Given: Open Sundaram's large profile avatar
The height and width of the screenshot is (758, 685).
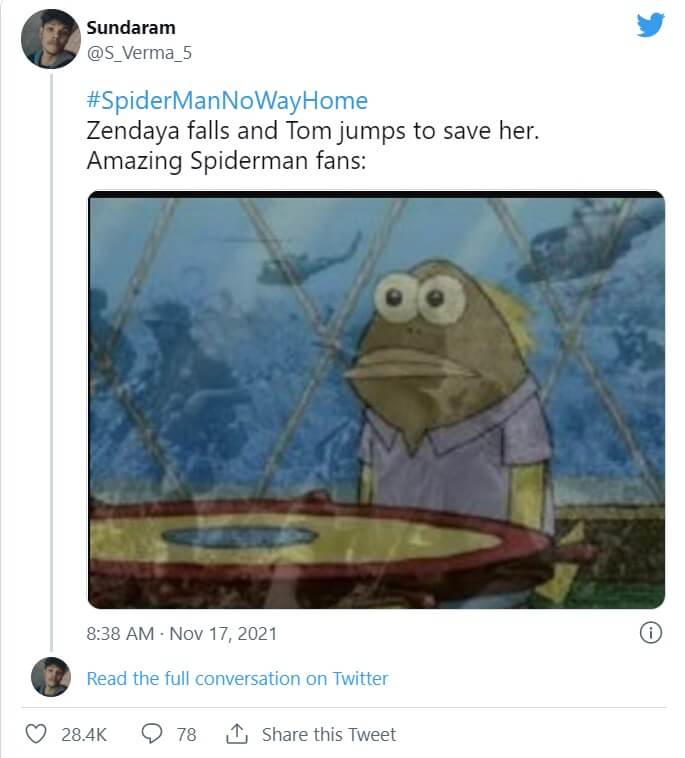Looking at the screenshot, I should (51, 38).
